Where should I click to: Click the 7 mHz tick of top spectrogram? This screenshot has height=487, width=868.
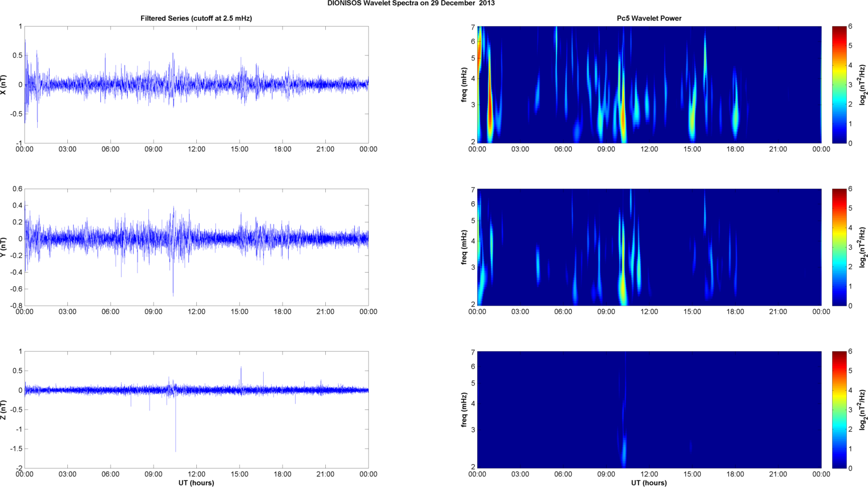tap(473, 27)
